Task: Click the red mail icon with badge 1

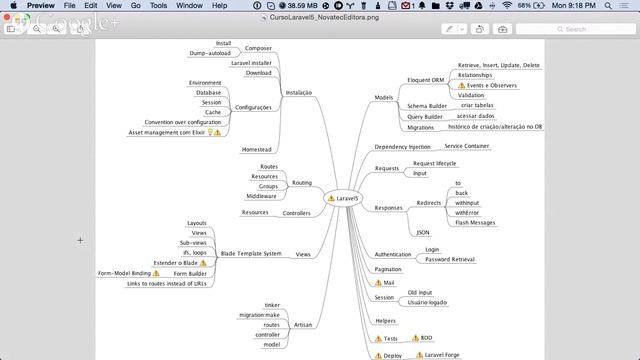Action: [408, 6]
